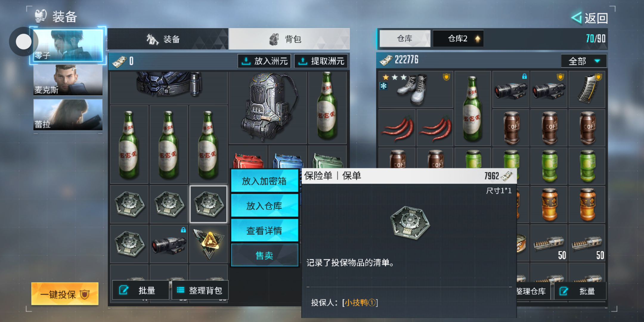Select the ammo magazine item in warehouse
Viewport: 644px width, 322px height.
587,89
